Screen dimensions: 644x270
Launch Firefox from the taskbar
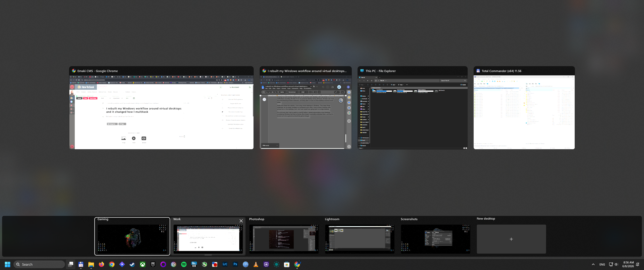101,264
